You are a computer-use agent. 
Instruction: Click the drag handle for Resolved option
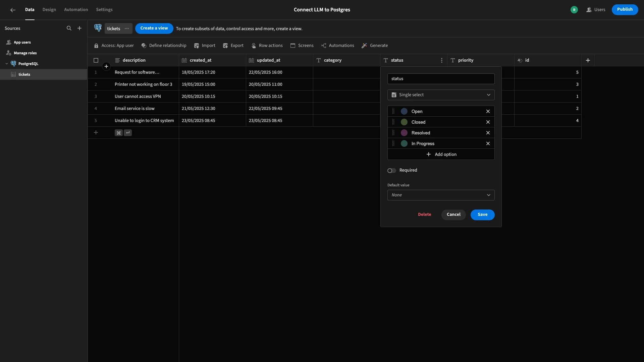click(x=393, y=133)
